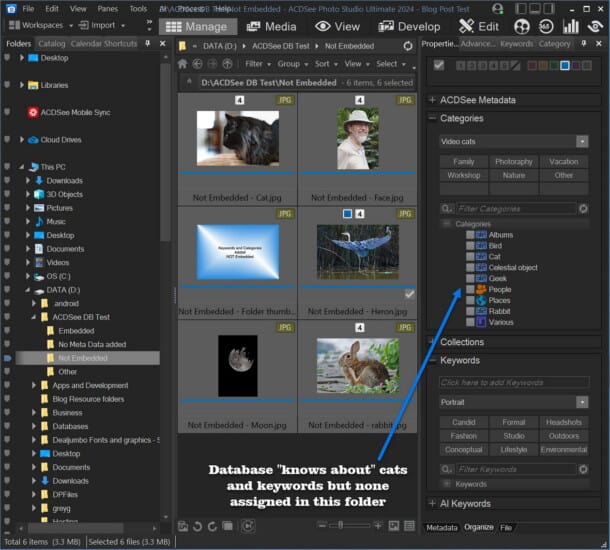Click the refresh icon beside the path bar
The width and height of the screenshot is (610, 550).
pyautogui.click(x=407, y=46)
